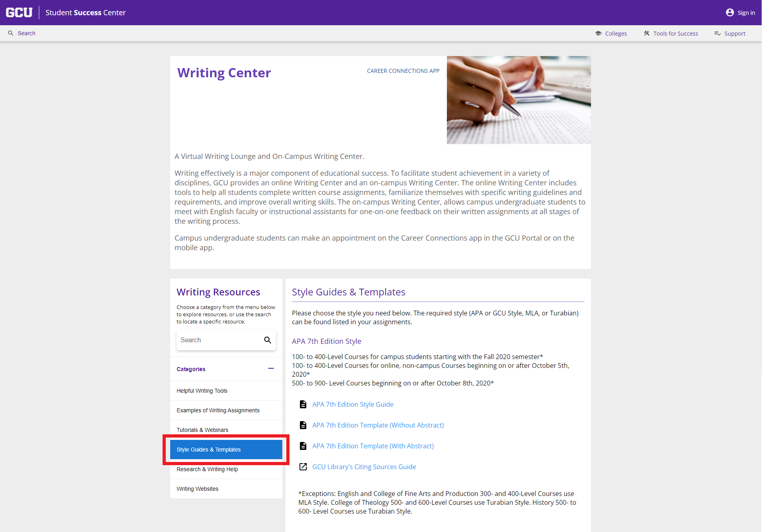
Task: Select Style Guides & Templates category
Action: coord(226,450)
